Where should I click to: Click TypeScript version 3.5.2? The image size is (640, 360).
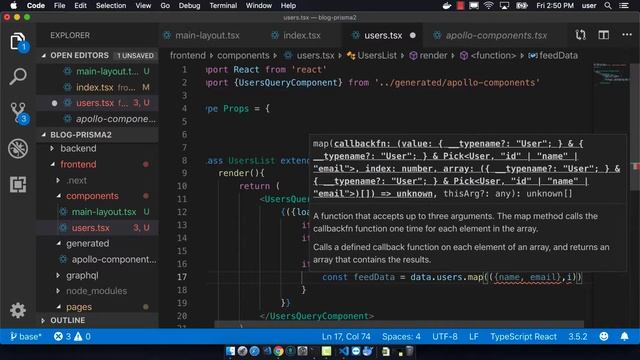tap(578, 337)
